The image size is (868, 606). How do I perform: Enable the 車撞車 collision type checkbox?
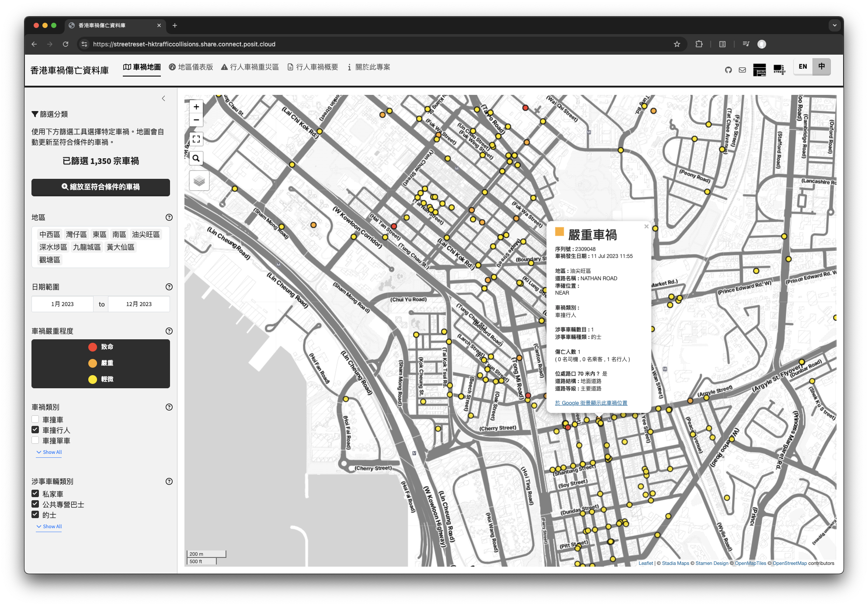coord(35,419)
